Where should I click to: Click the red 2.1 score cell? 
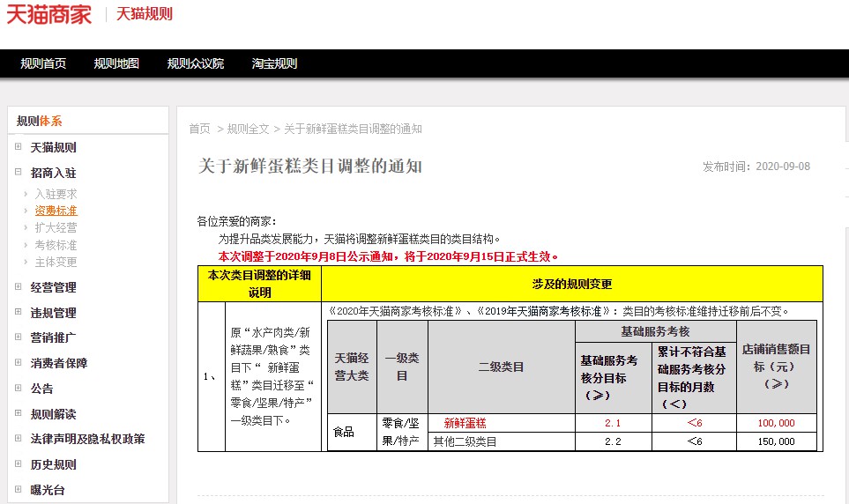coord(613,423)
